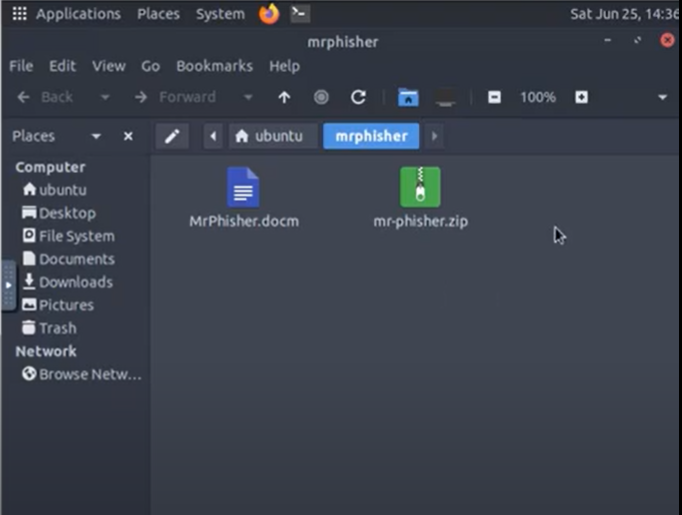Click the Forward navigation button
This screenshot has height=515, width=682.
(x=175, y=97)
